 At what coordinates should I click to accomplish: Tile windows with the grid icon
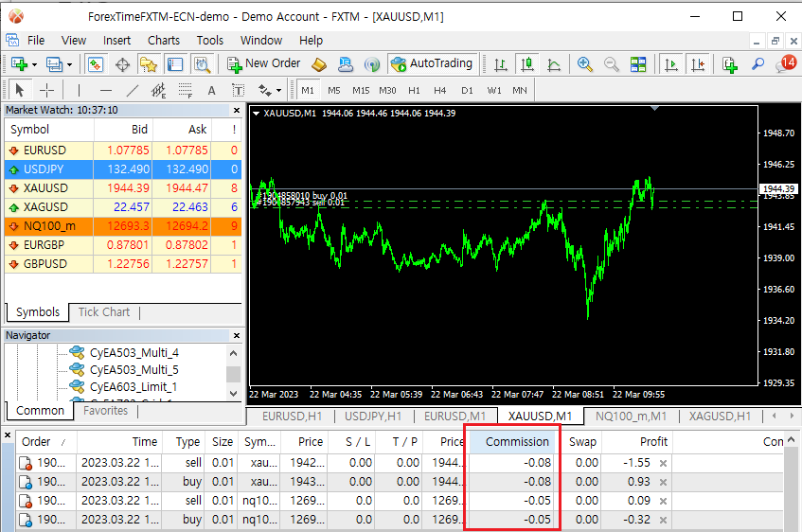[x=638, y=64]
